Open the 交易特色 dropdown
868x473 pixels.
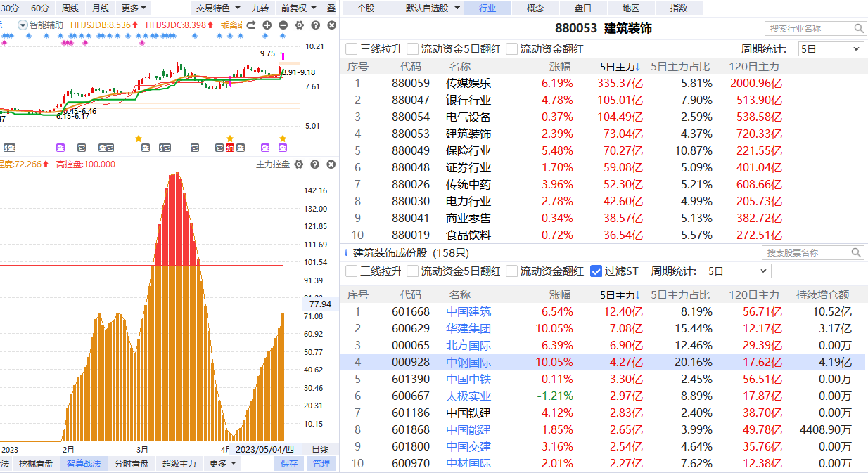218,8
